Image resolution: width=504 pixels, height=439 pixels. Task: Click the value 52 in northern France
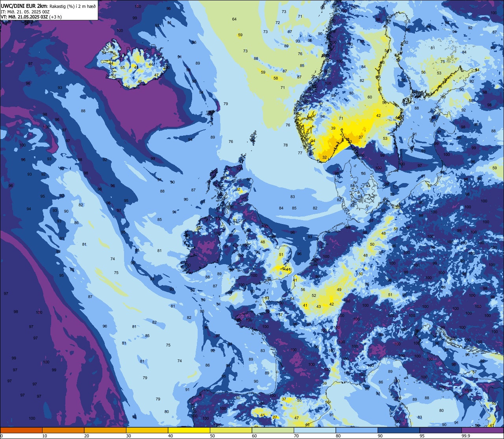pyautogui.click(x=314, y=295)
